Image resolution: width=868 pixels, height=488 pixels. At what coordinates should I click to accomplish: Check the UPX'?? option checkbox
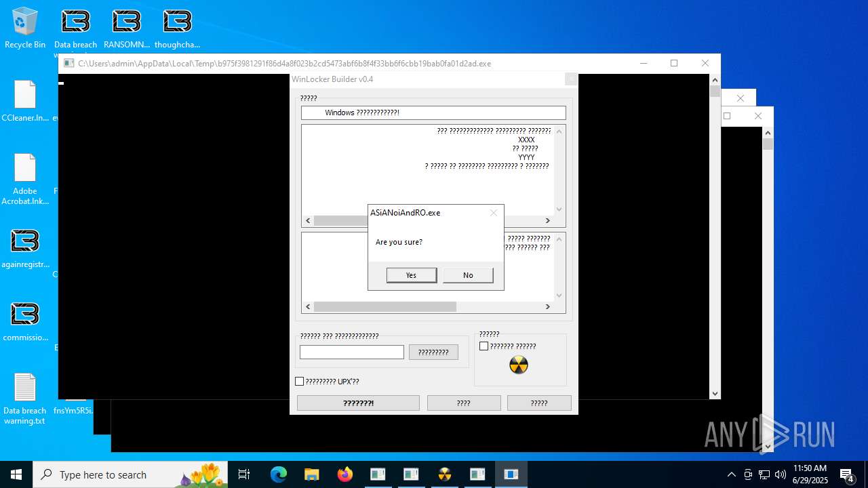tap(299, 382)
